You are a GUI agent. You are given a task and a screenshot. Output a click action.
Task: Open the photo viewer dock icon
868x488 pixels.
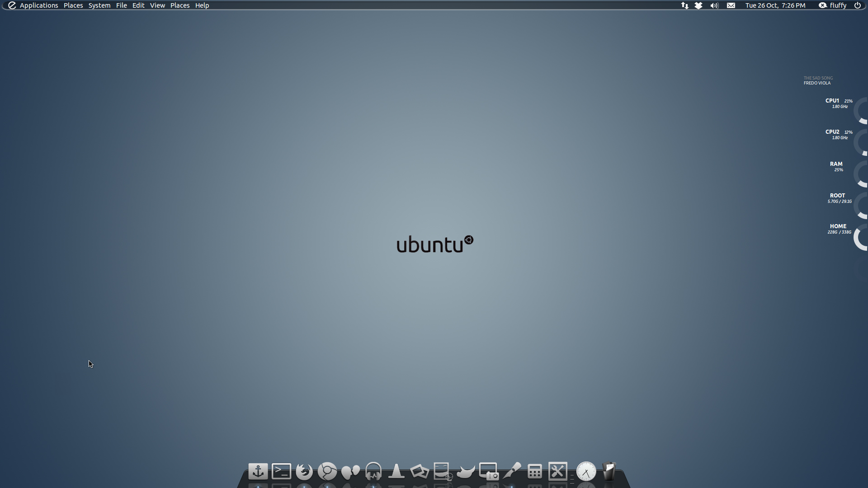[420, 471]
